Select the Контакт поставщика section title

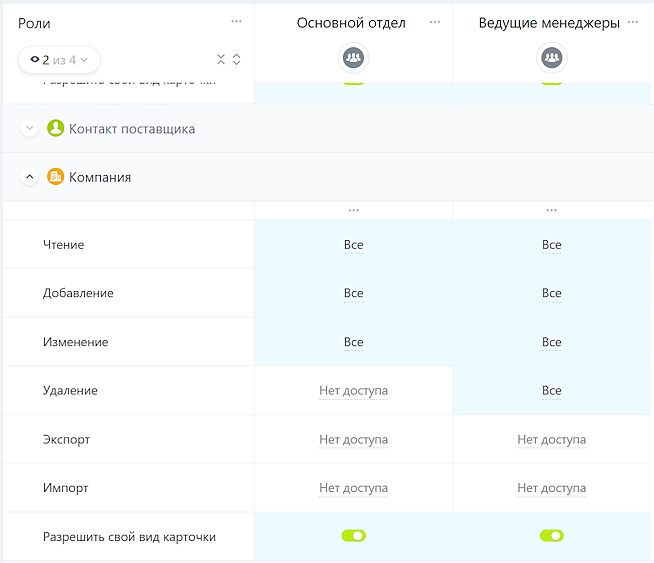(132, 129)
